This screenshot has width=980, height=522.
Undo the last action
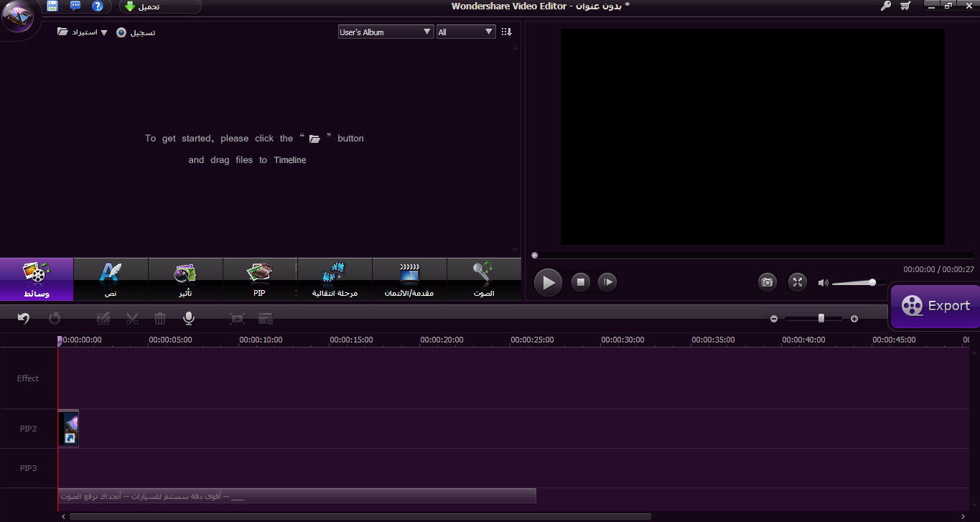pyautogui.click(x=24, y=318)
